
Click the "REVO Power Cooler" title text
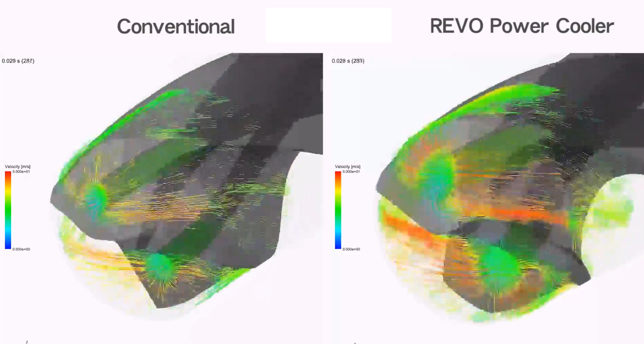522,26
